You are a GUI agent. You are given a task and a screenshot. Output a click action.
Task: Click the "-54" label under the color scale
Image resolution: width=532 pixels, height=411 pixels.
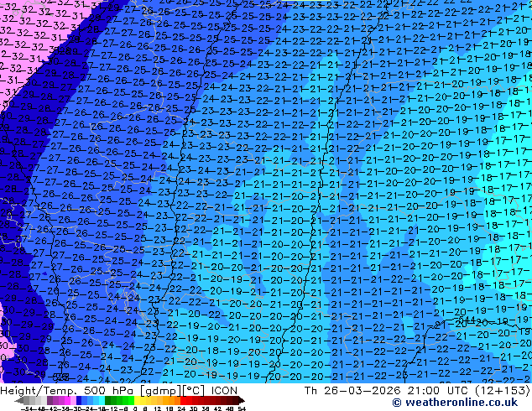click(27, 408)
